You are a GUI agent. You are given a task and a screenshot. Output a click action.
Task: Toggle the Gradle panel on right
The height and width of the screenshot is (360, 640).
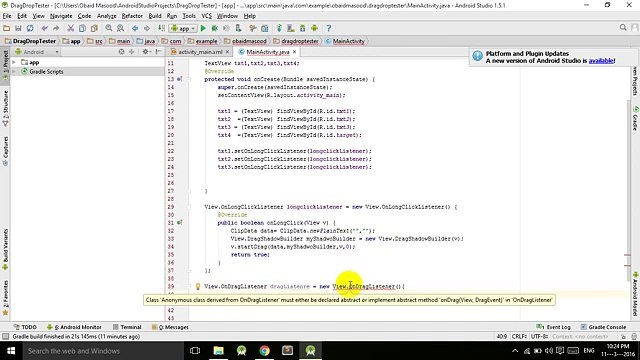[x=636, y=118]
